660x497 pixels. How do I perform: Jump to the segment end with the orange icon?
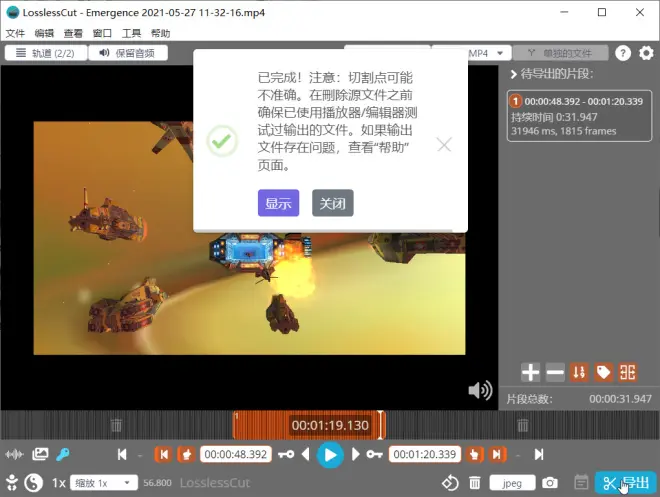pyautogui.click(x=497, y=454)
